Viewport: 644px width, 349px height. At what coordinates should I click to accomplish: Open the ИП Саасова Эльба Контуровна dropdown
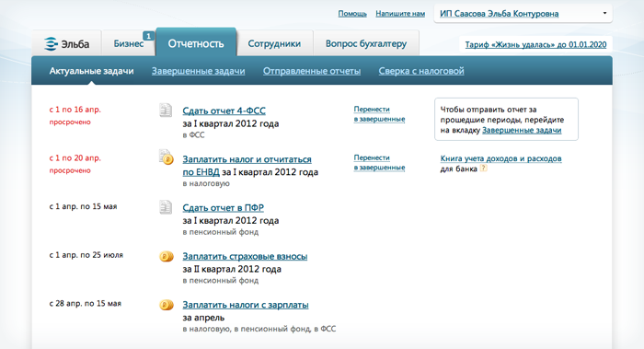[x=523, y=14]
